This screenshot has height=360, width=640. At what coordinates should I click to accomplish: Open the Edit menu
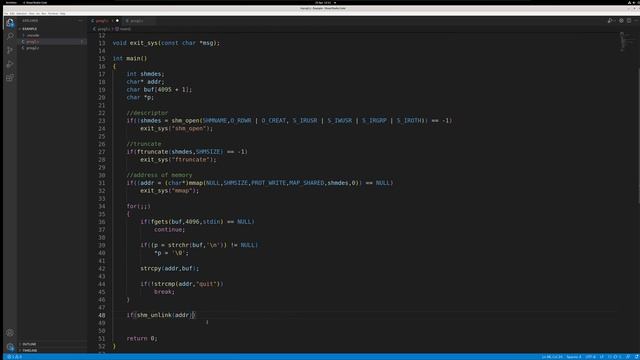12,13
